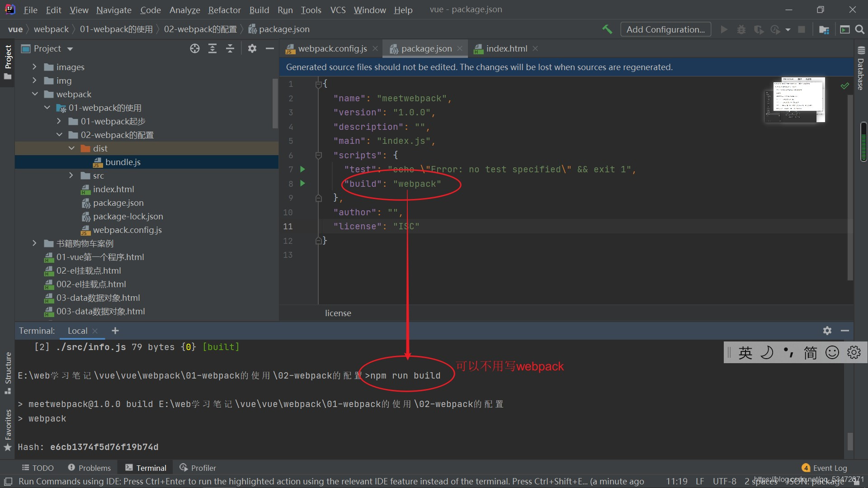The image size is (868, 488).
Task: Expand the images folder
Action: pyautogui.click(x=34, y=67)
